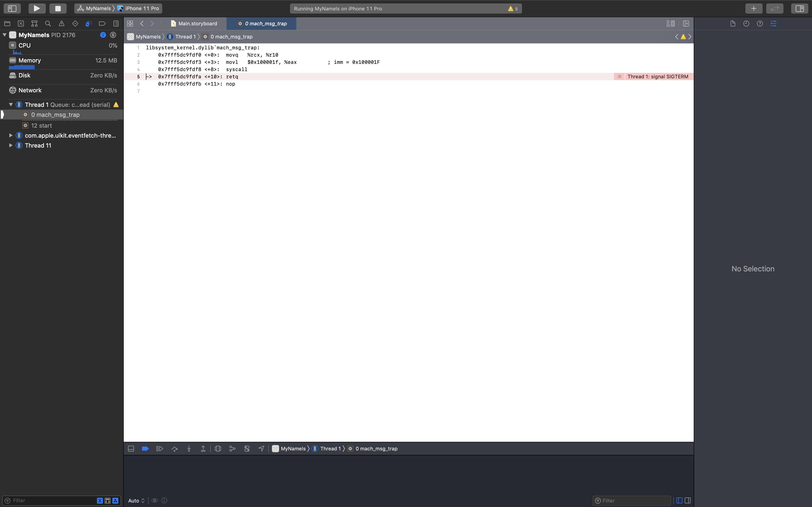
Task: Toggle the Thread 1 warning indicator
Action: (x=116, y=105)
